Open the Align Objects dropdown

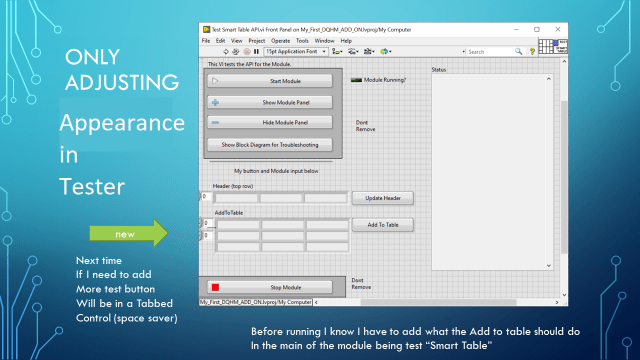click(x=337, y=51)
